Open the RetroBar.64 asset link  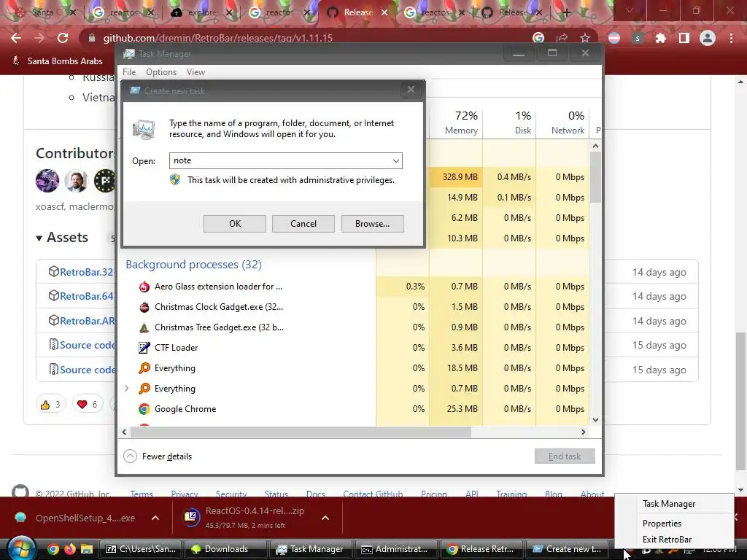[x=86, y=296]
